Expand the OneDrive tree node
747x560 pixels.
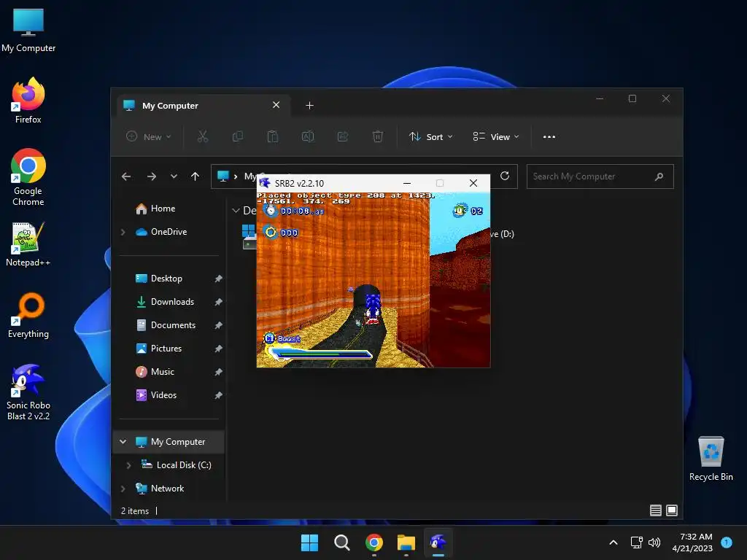click(123, 232)
